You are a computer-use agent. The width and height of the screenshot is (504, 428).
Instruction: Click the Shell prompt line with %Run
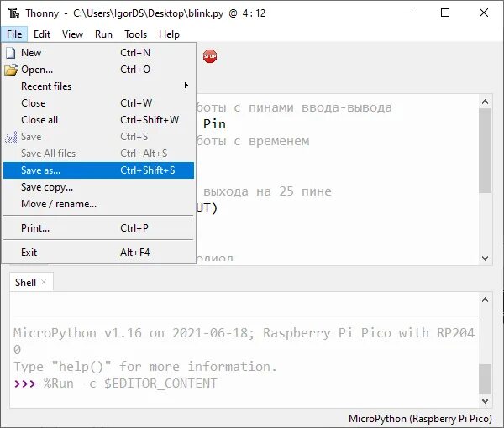pyautogui.click(x=116, y=384)
